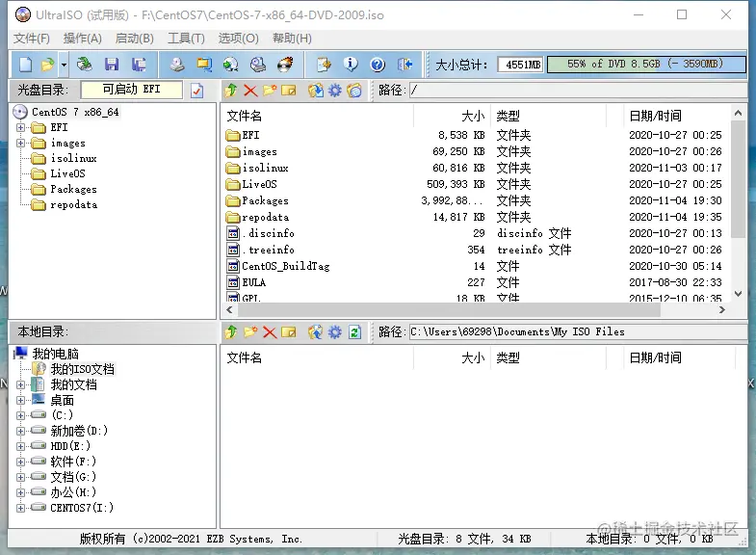Click the Help question mark icon
The image size is (756, 555).
[x=378, y=65]
